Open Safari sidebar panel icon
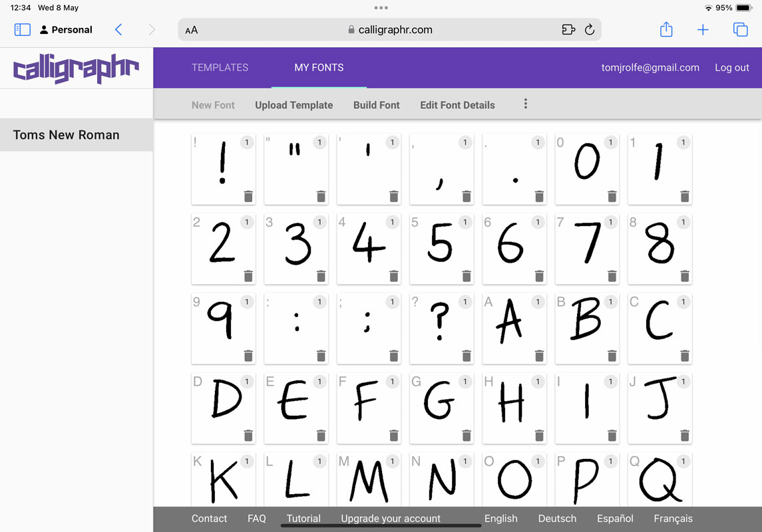Viewport: 762px width, 532px height. (23, 30)
